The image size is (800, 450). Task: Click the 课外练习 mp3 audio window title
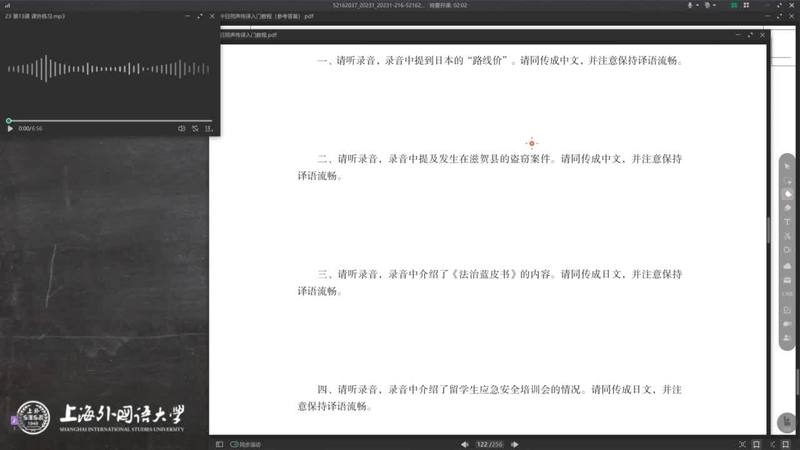point(40,17)
